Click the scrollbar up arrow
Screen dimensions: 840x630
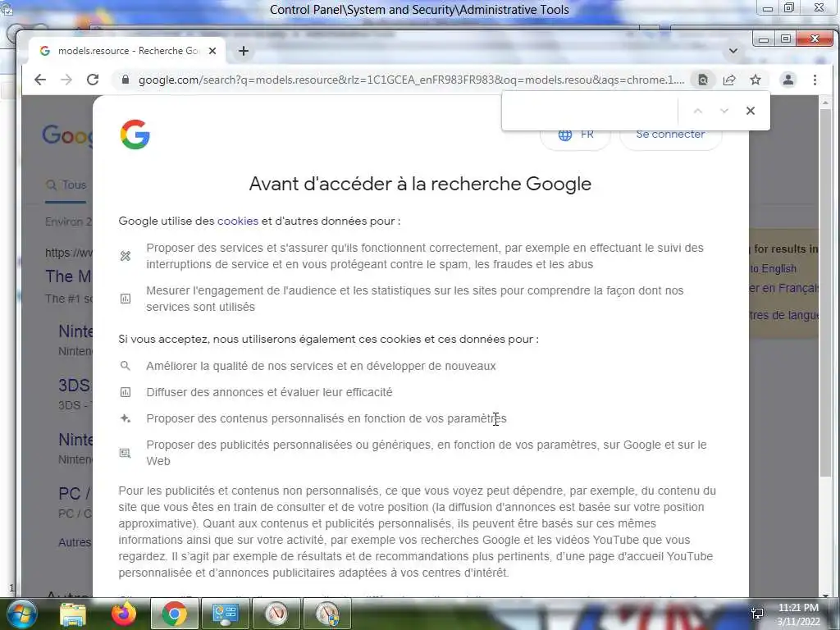tap(825, 102)
